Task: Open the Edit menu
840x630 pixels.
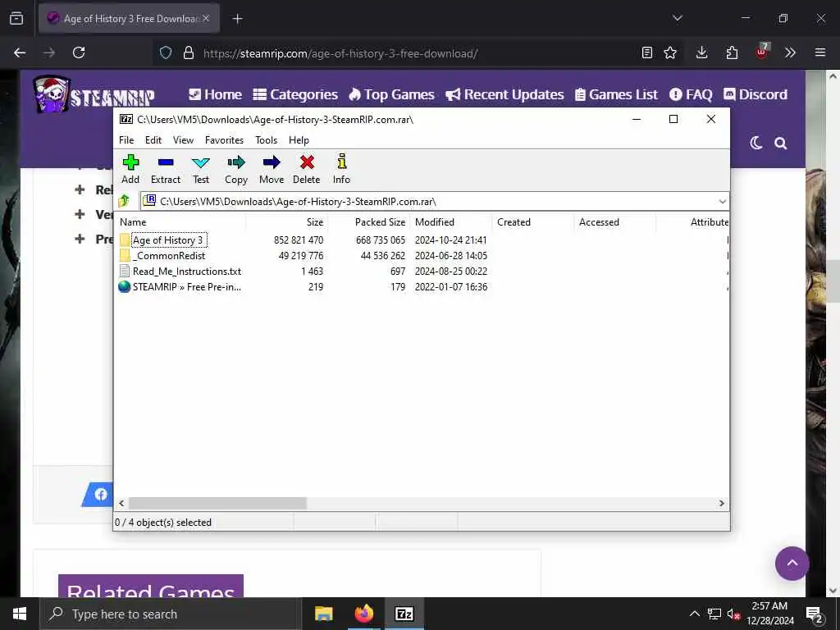Action: (x=153, y=139)
